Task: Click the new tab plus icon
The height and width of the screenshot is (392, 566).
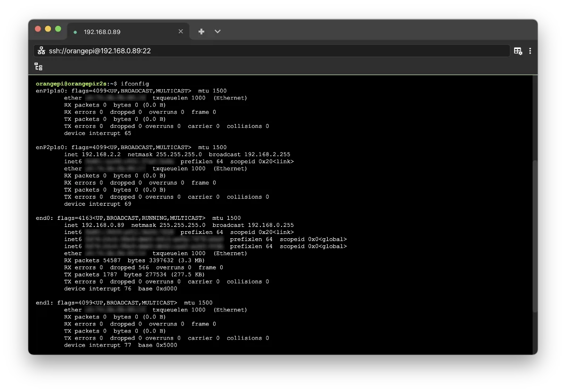Action: (201, 32)
